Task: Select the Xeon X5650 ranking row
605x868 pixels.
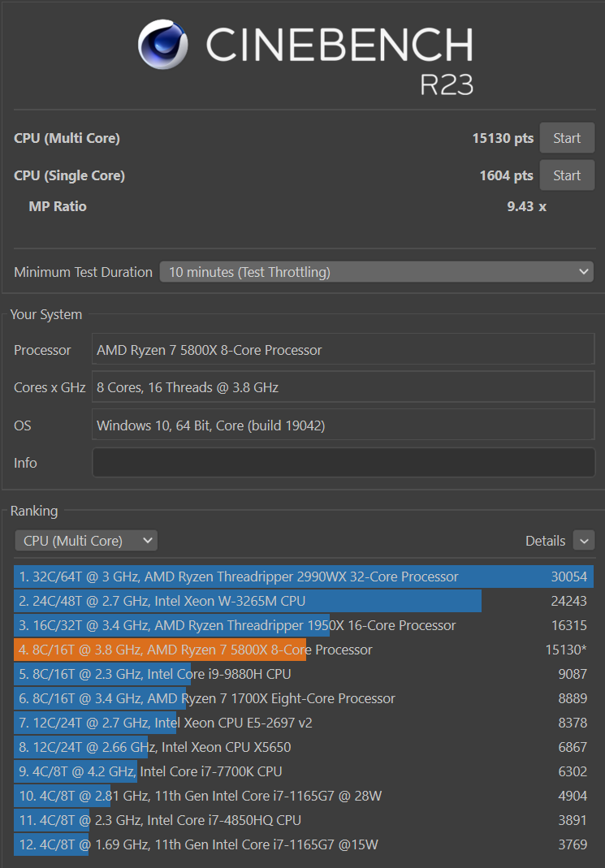Action: pyautogui.click(x=304, y=747)
